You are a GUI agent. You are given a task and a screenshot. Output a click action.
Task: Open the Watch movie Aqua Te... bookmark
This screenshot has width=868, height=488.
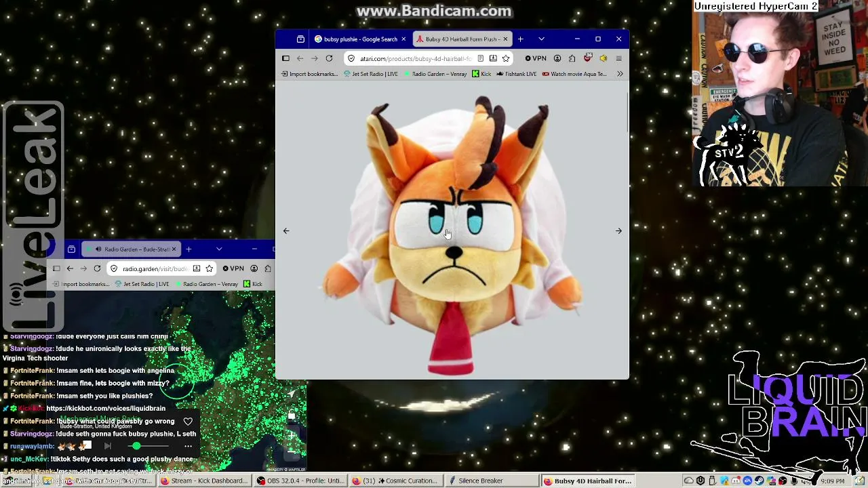pyautogui.click(x=575, y=74)
